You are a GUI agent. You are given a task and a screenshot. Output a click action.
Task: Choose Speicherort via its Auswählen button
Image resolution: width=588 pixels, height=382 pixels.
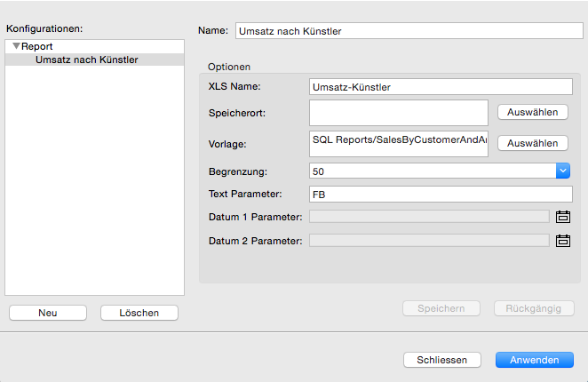(x=533, y=112)
